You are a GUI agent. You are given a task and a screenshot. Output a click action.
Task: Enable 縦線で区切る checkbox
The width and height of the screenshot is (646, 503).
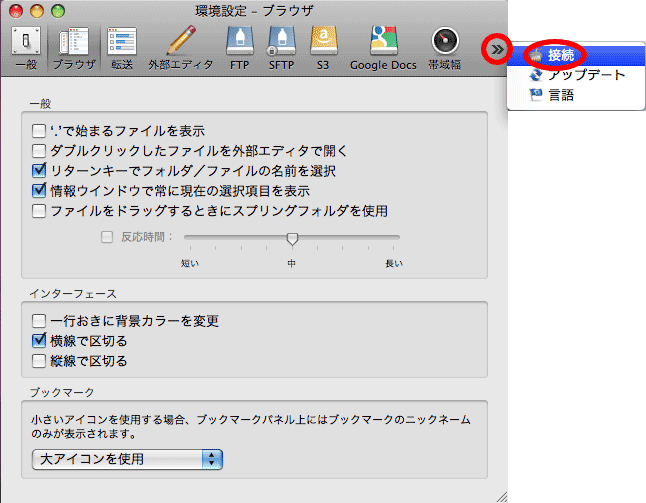tap(39, 361)
